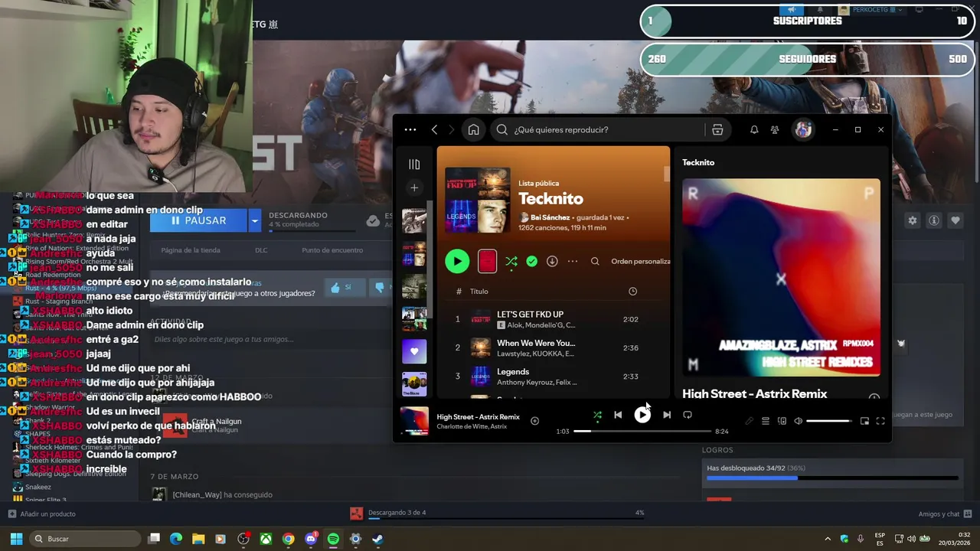Open Google Chrome from the taskbar

pyautogui.click(x=288, y=539)
